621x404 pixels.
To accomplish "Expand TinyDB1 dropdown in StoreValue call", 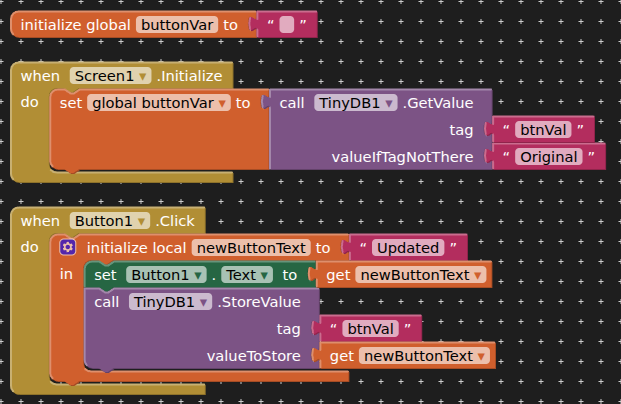I will coord(204,302).
